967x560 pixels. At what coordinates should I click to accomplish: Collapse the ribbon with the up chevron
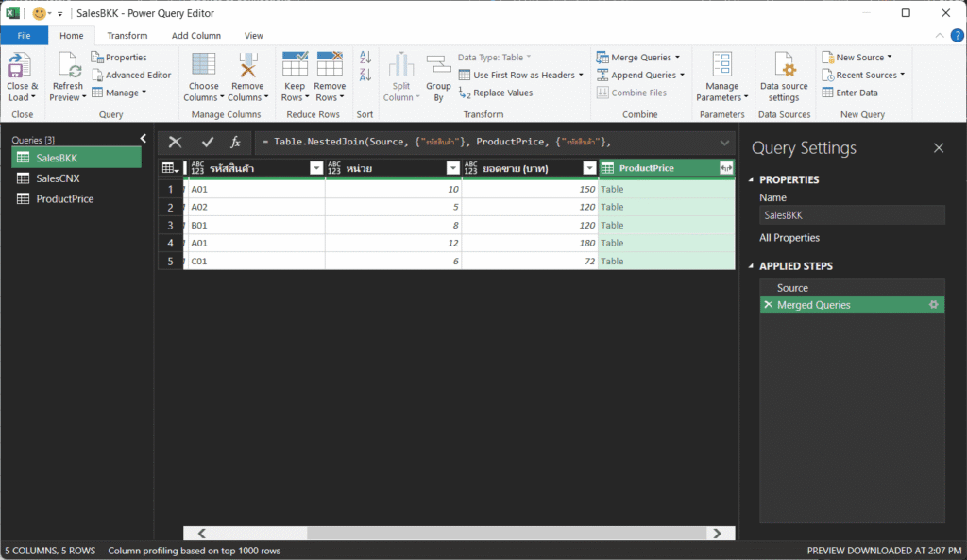pos(940,36)
